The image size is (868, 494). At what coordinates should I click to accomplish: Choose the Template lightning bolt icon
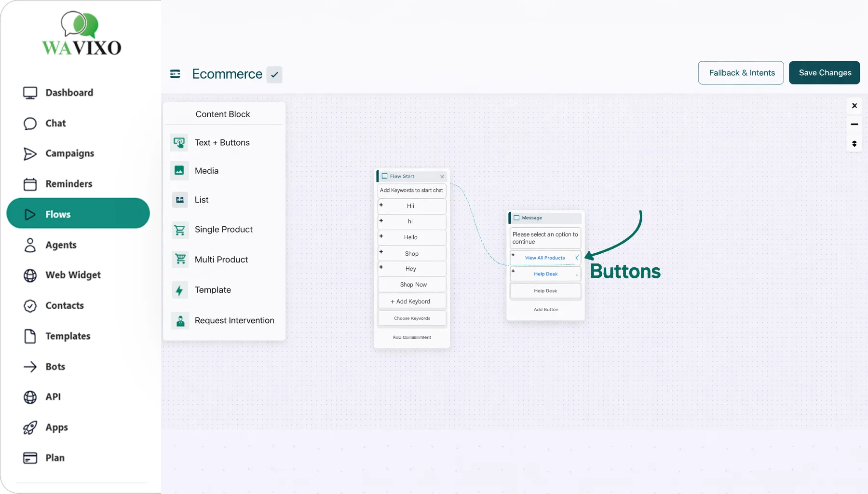click(x=179, y=290)
